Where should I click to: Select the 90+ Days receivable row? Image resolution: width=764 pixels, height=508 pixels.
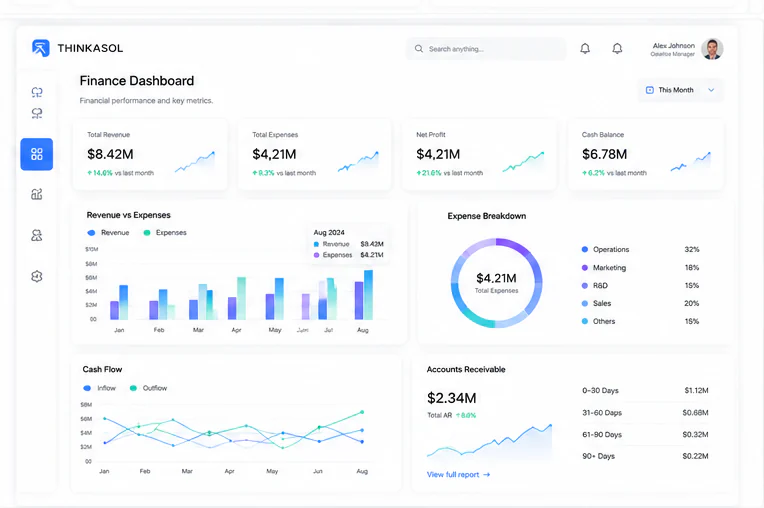click(645, 456)
